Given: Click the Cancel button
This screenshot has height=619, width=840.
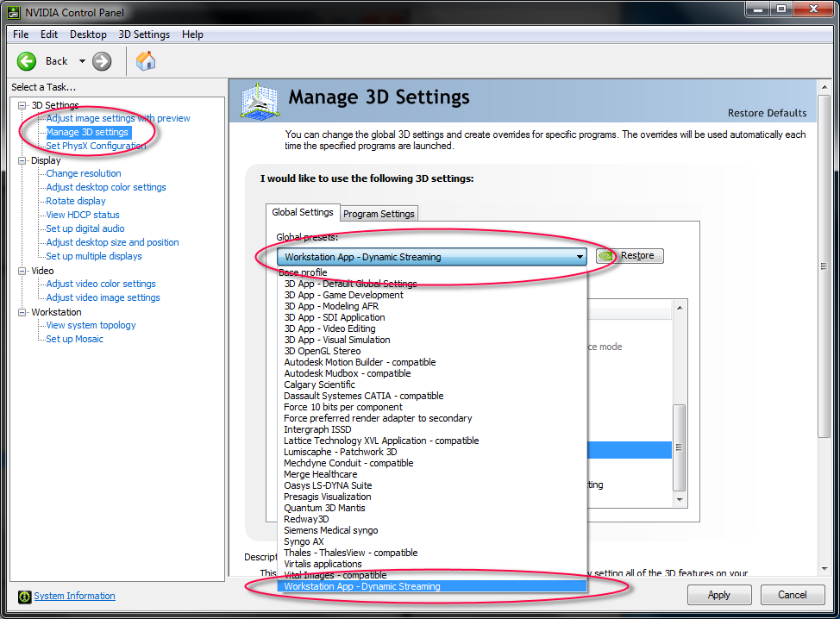Looking at the screenshot, I should (792, 595).
